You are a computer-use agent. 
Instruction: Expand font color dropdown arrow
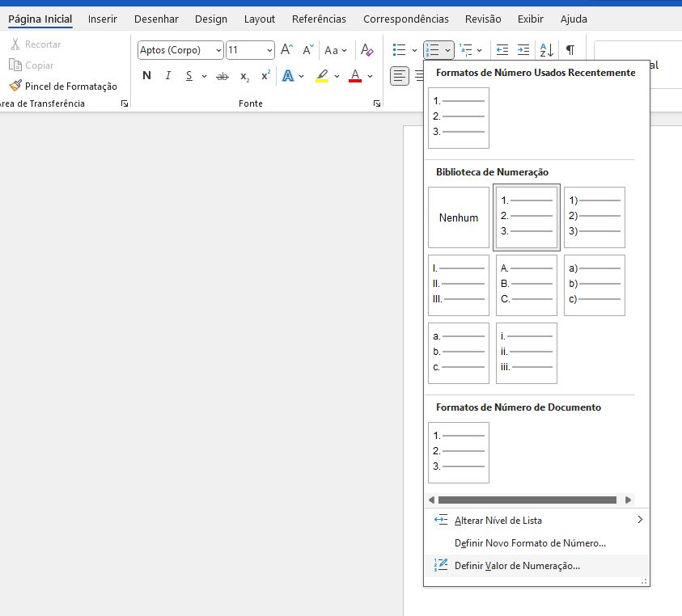coord(371,77)
